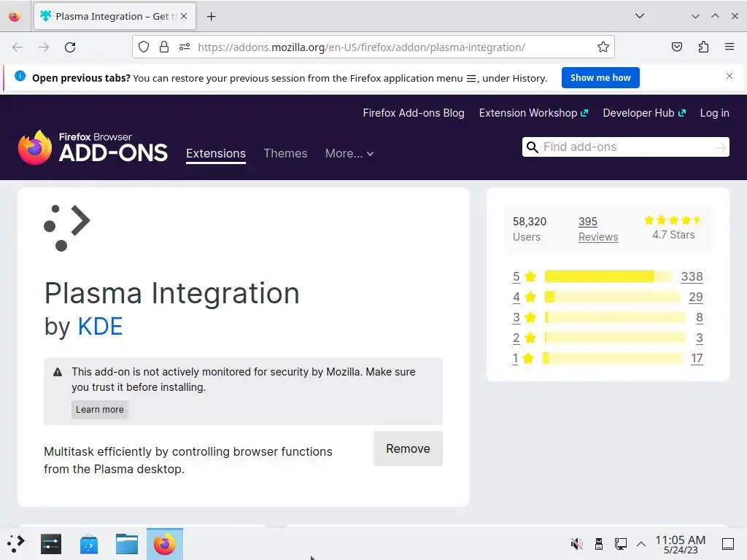747x560 pixels.
Task: Expand hidden system tray icons arrow
Action: 641,544
